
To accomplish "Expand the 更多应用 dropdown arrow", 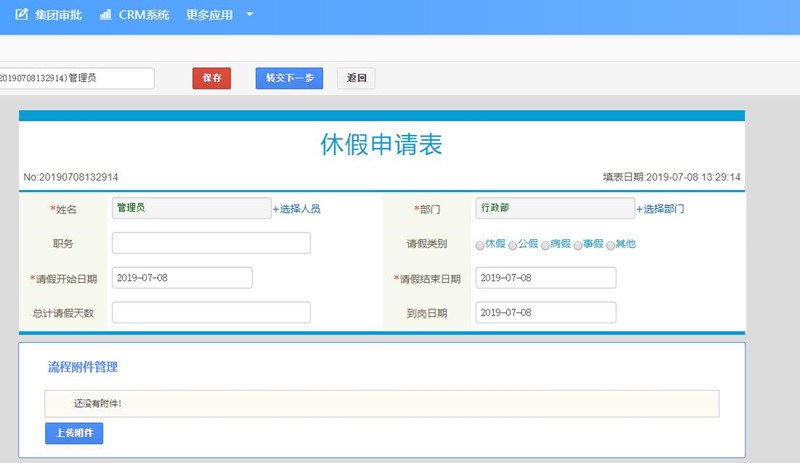I will click(x=249, y=14).
